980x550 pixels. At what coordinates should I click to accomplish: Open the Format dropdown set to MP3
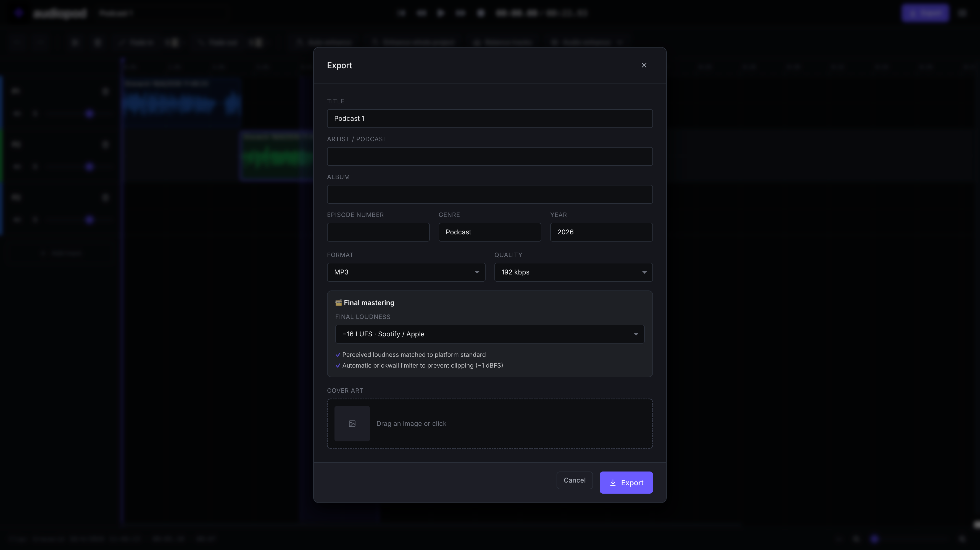pyautogui.click(x=406, y=272)
